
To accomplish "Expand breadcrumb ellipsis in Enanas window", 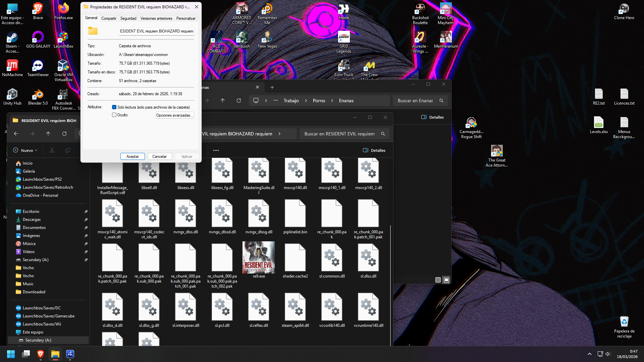I will coord(276,101).
